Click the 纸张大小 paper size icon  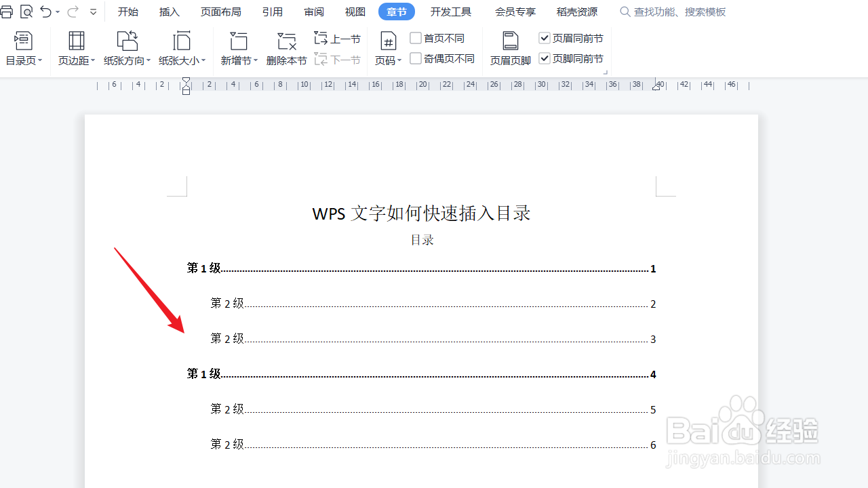[x=182, y=41]
